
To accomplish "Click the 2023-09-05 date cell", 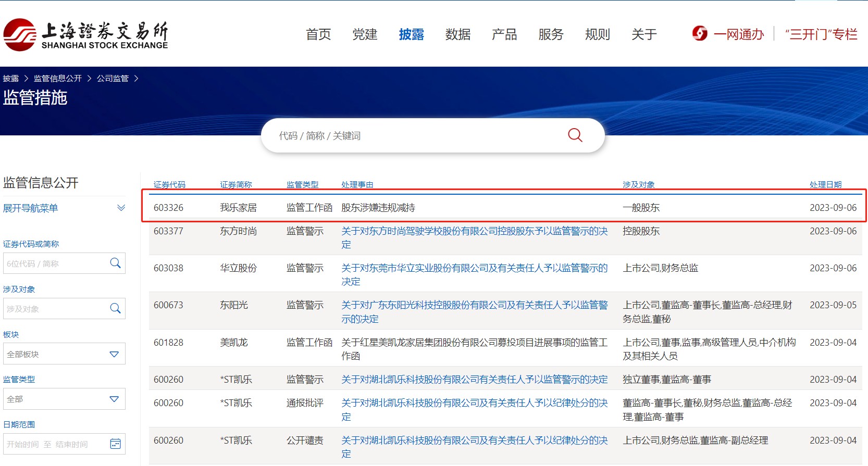I will point(833,305).
